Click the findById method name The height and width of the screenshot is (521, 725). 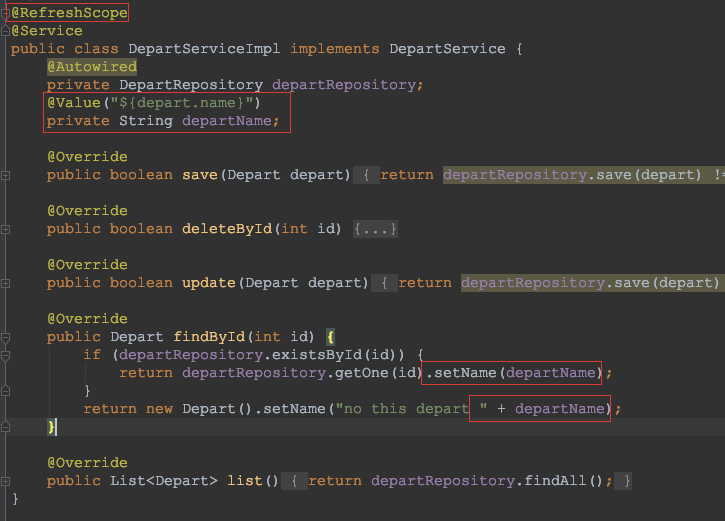[x=209, y=337]
